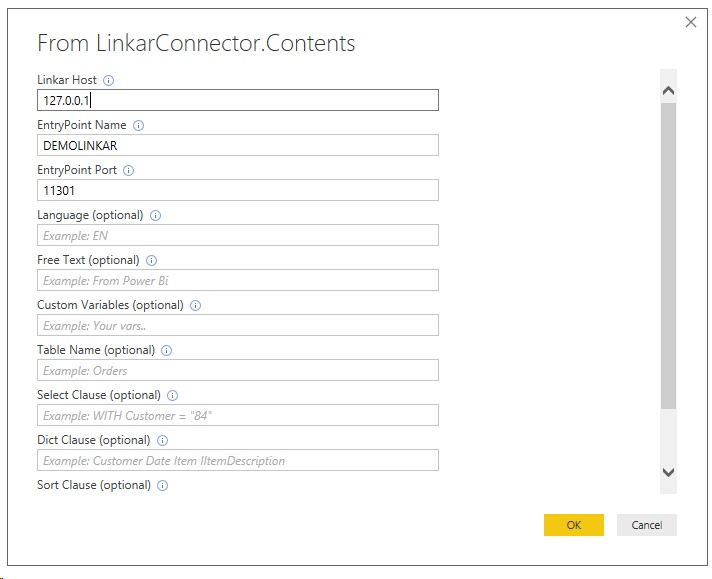Image resolution: width=712 pixels, height=579 pixels.
Task: Click the info icon next to Sort Clause
Action: tap(162, 485)
